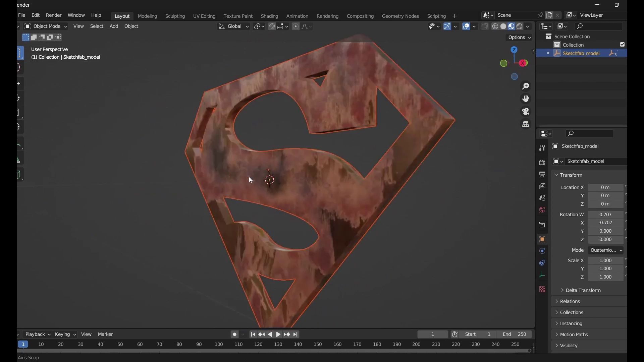Screen dimensions: 644x362
Task: Enable rendered viewport shading
Action: [x=520, y=26]
